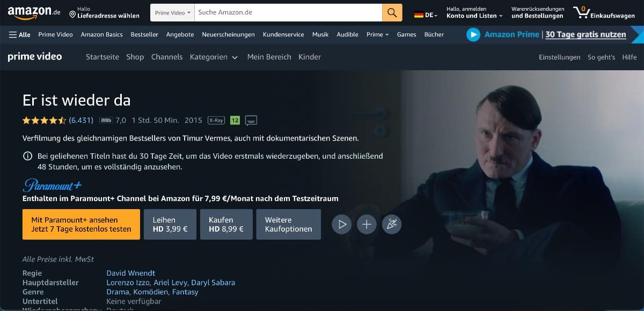The width and height of the screenshot is (644, 311).
Task: Click the prime video logo
Action: click(35, 56)
